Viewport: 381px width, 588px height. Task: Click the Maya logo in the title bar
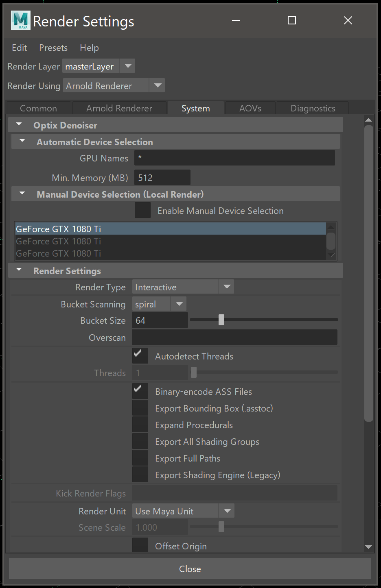(x=20, y=20)
